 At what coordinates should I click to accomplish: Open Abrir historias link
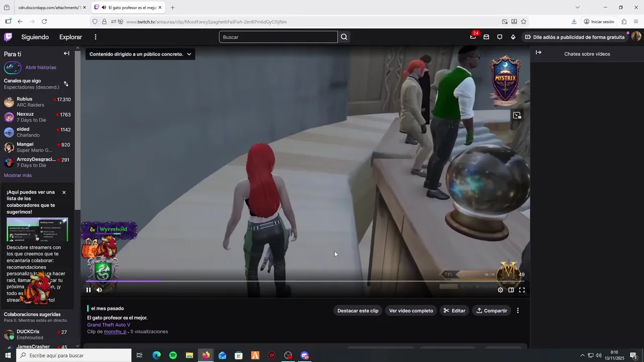click(x=41, y=67)
